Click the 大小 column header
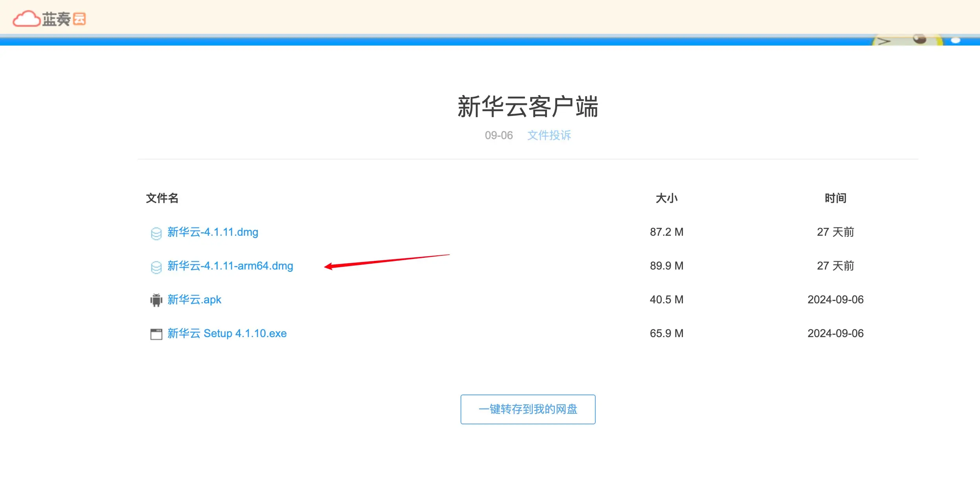 pos(666,198)
